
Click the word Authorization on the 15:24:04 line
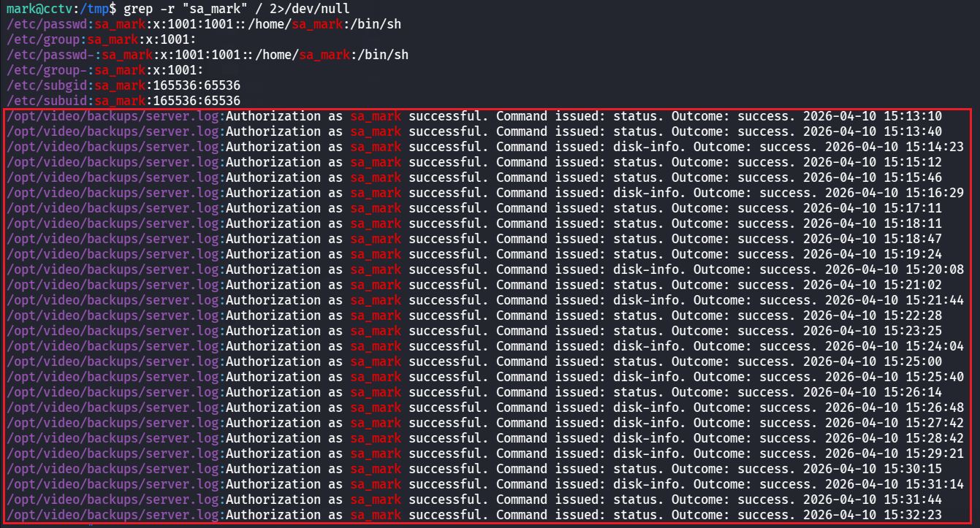[x=273, y=346]
